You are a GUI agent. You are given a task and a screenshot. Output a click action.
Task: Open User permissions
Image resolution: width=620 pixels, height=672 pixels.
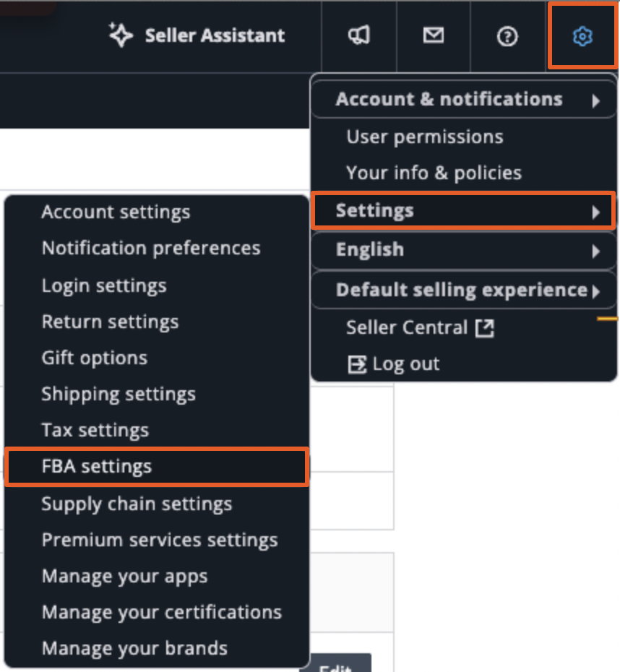coord(425,137)
